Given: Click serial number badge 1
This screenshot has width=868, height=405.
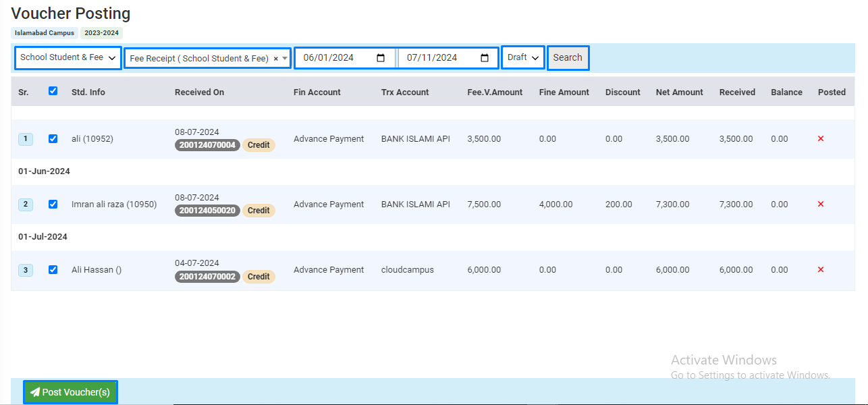Looking at the screenshot, I should tap(26, 139).
